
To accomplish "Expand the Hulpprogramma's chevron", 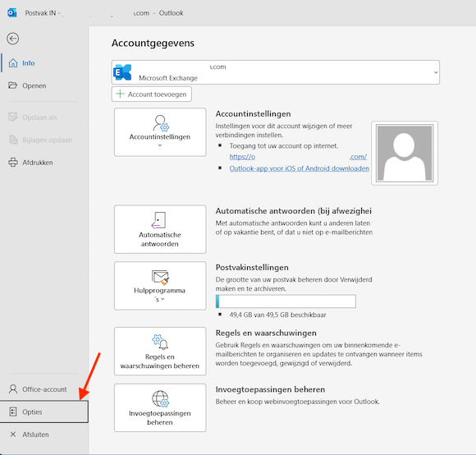I will (163, 299).
